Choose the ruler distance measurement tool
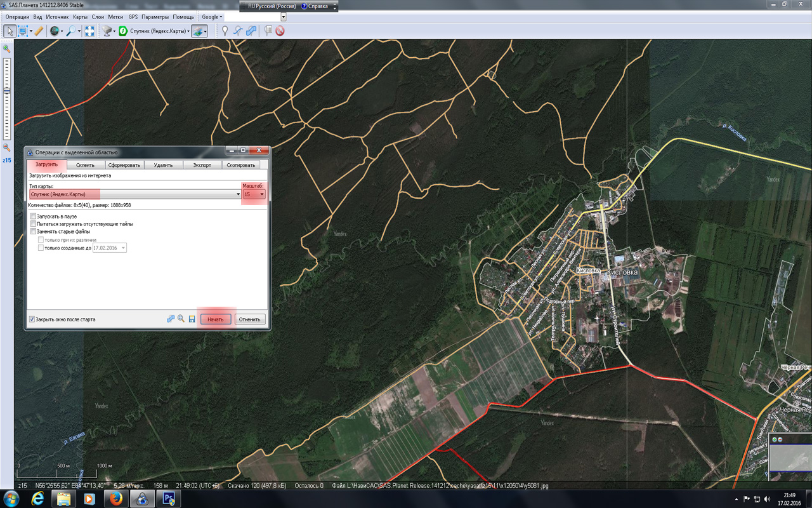812x508 pixels. tap(39, 30)
